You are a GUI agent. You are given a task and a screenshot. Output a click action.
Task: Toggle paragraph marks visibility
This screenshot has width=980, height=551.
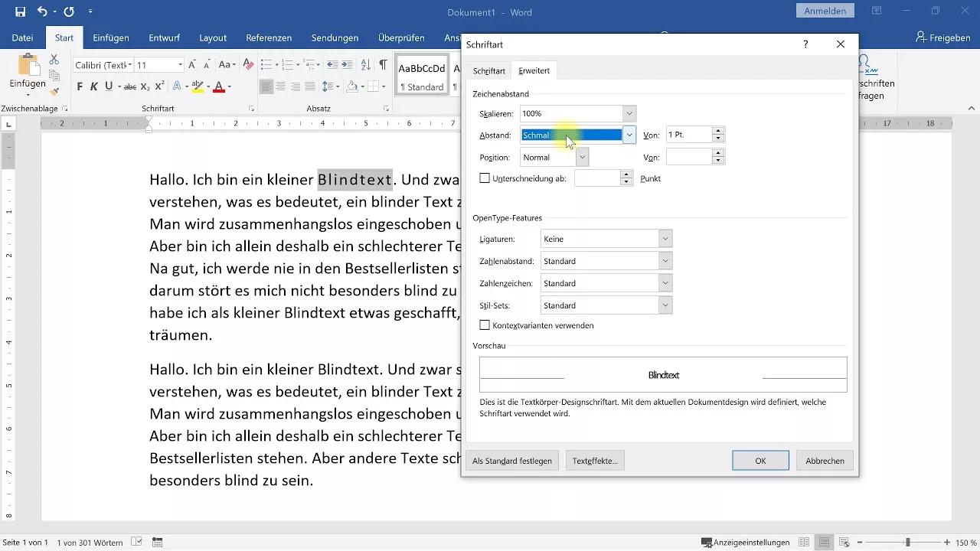(x=383, y=65)
